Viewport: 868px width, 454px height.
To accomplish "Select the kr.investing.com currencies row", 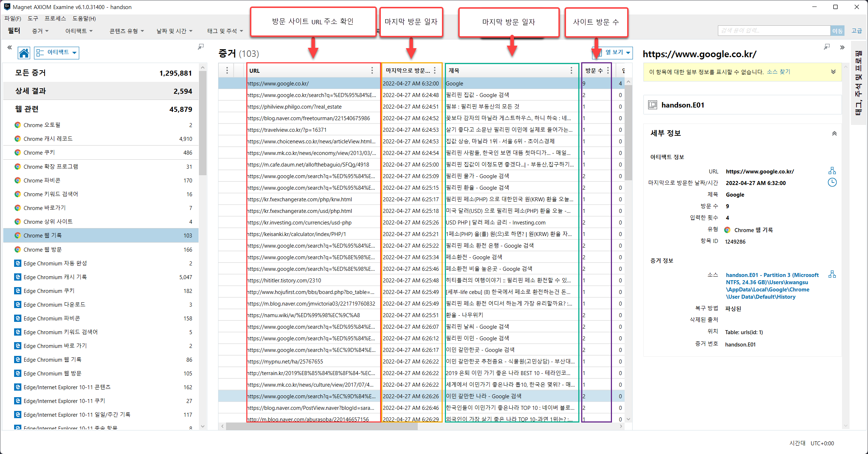I will point(421,222).
